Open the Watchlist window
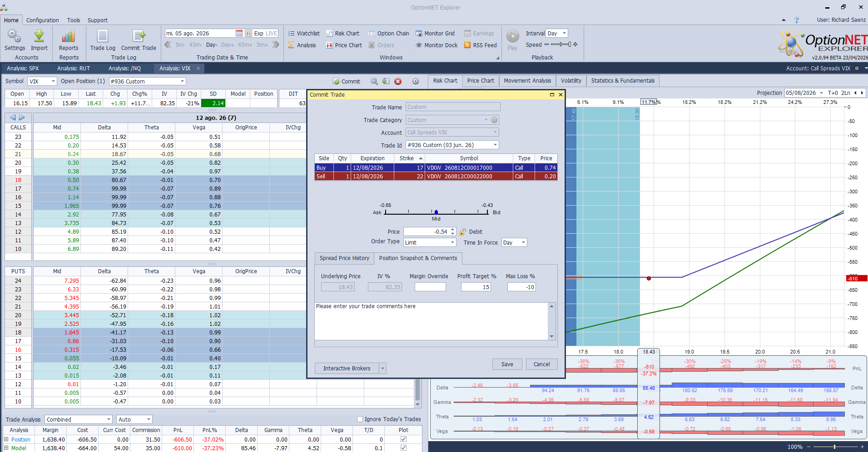The image size is (868, 452). 304,33
